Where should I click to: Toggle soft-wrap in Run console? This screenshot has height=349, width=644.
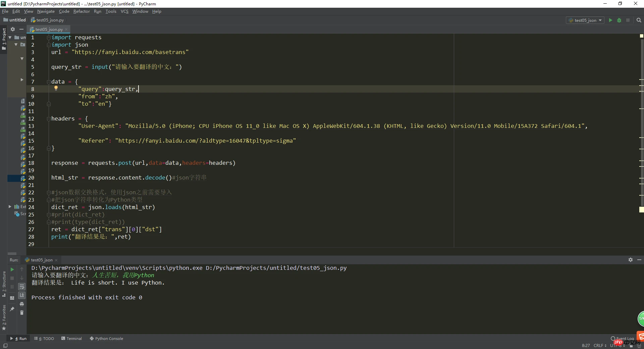[x=22, y=287]
